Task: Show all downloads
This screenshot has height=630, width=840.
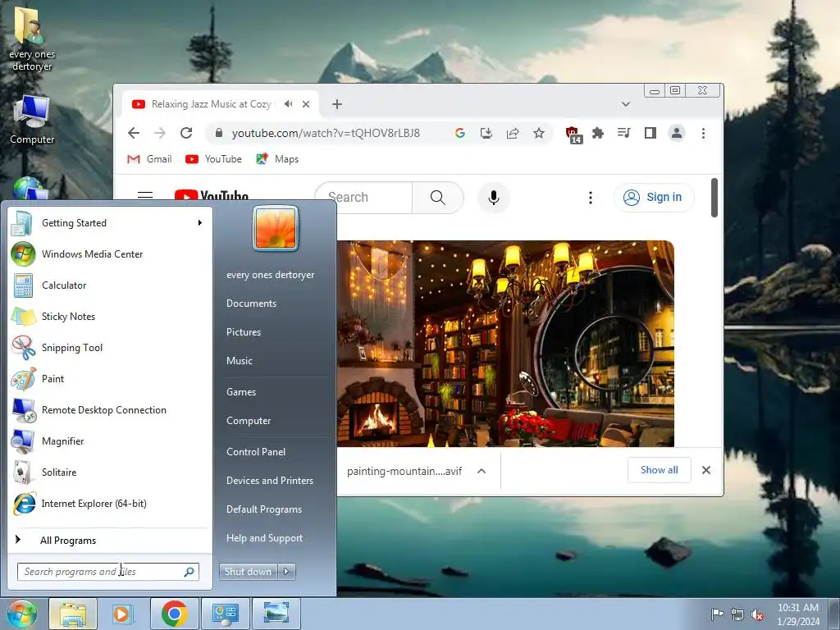Action: [659, 470]
